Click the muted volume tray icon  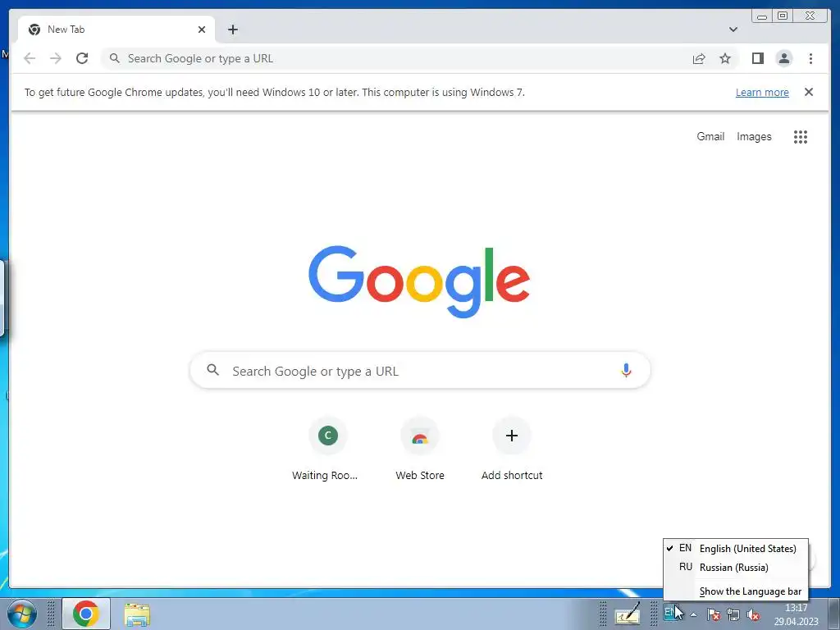[x=753, y=614]
